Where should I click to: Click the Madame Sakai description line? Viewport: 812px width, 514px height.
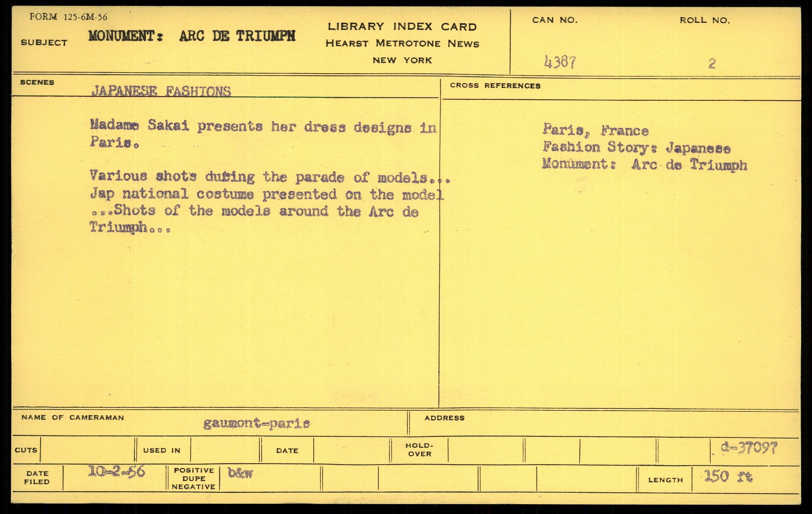click(263, 127)
